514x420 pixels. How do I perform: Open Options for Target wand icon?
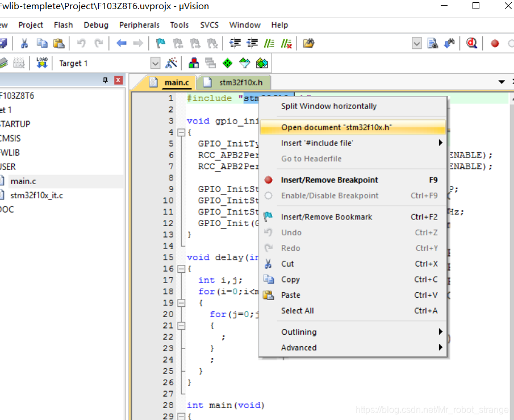click(x=171, y=63)
